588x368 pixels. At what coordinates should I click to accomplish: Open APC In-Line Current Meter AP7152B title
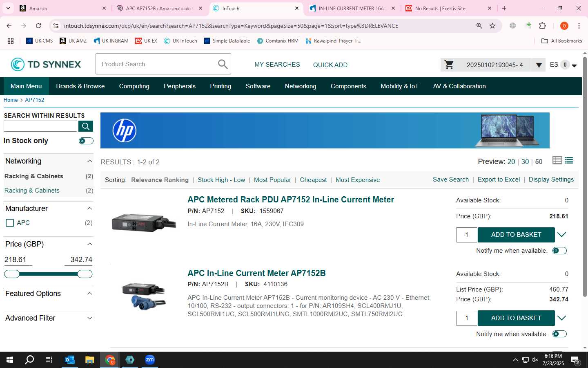click(x=256, y=273)
